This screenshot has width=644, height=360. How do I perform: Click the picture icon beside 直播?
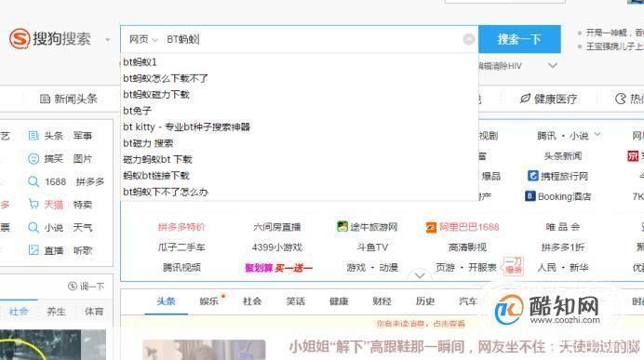tap(34, 250)
